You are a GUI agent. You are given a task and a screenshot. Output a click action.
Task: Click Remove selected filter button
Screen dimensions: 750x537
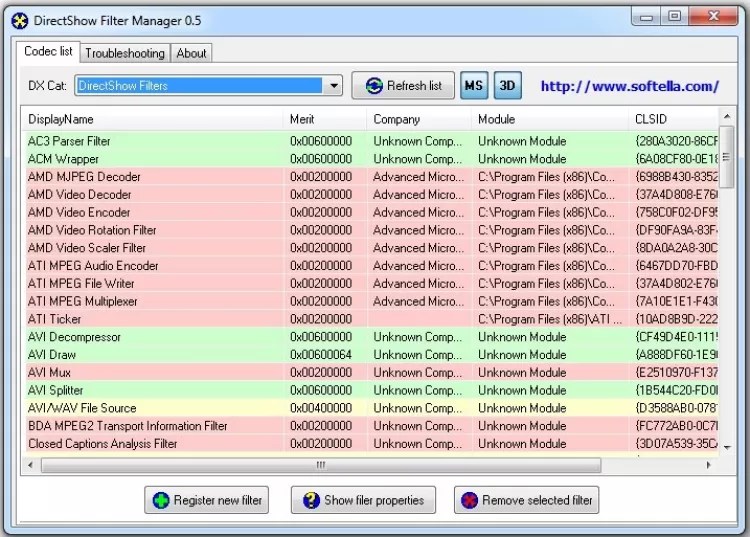pyautogui.click(x=526, y=500)
